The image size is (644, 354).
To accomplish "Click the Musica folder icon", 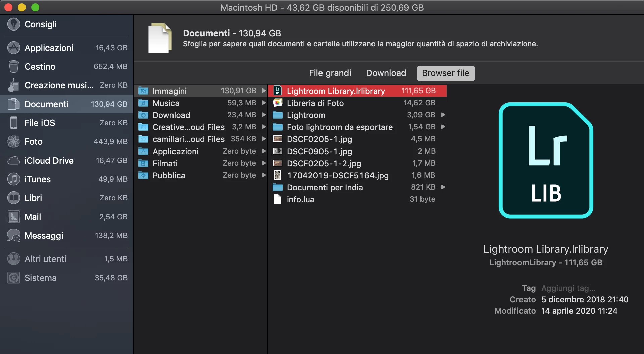I will 143,103.
